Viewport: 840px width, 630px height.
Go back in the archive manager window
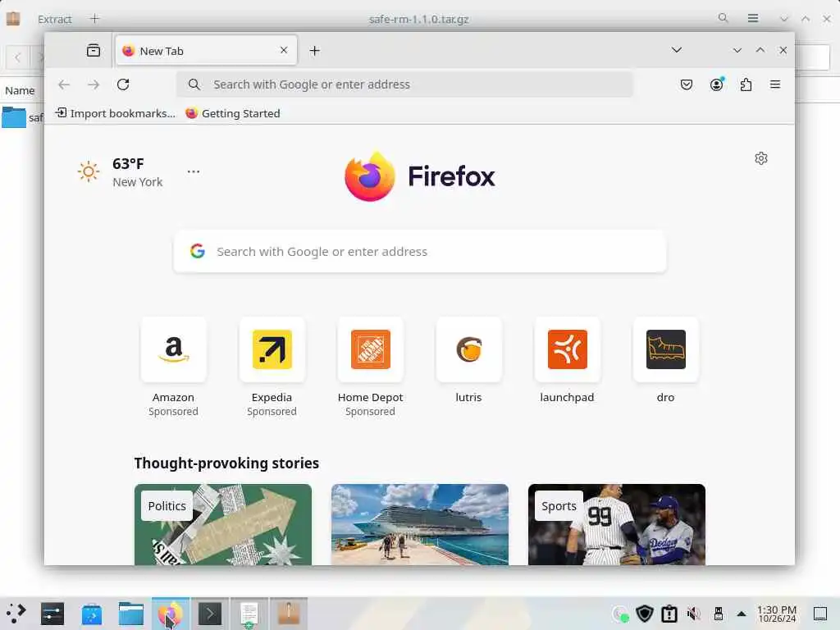[18, 57]
